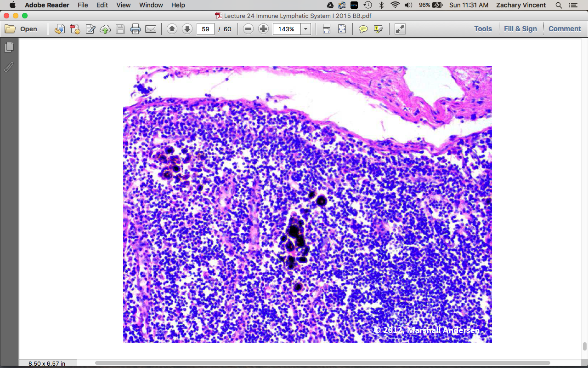Click the Time Machine menu bar icon
Screen dimensions: 588x368
click(x=367, y=5)
